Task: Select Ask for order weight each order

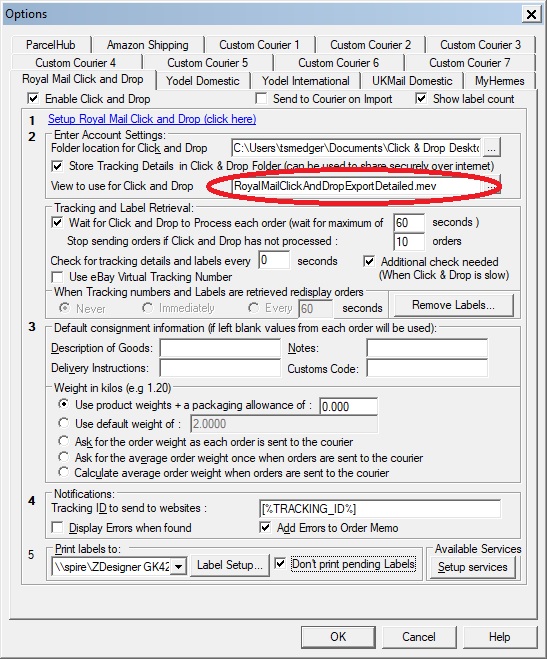Action: coord(63,441)
